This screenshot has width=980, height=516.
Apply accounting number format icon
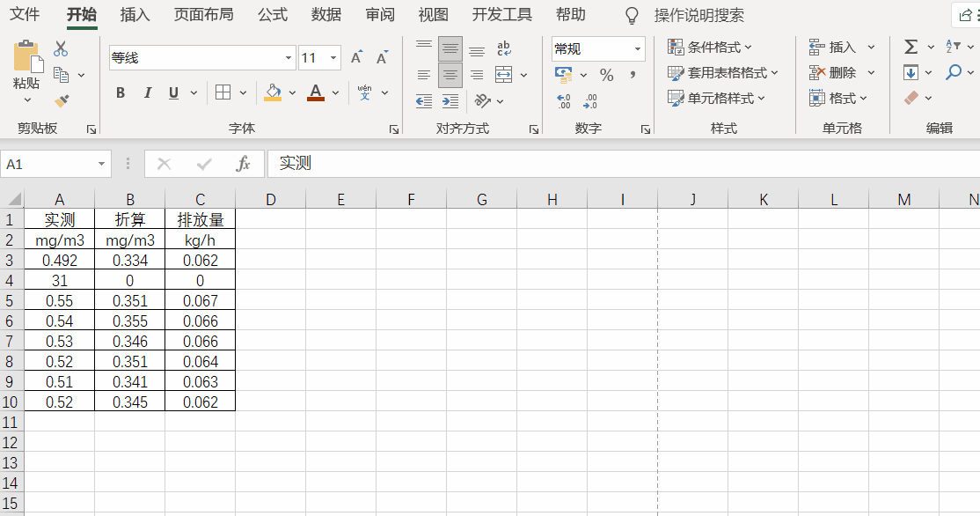point(564,75)
